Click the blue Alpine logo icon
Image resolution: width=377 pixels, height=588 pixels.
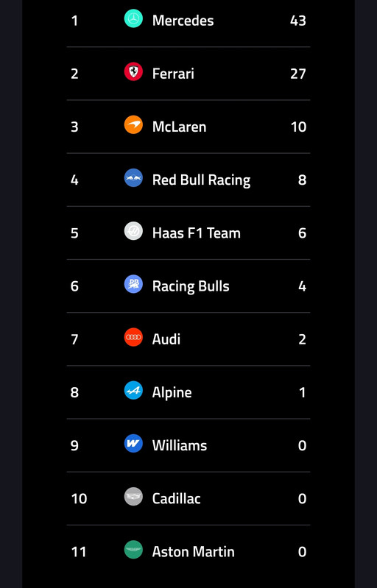[x=133, y=390]
